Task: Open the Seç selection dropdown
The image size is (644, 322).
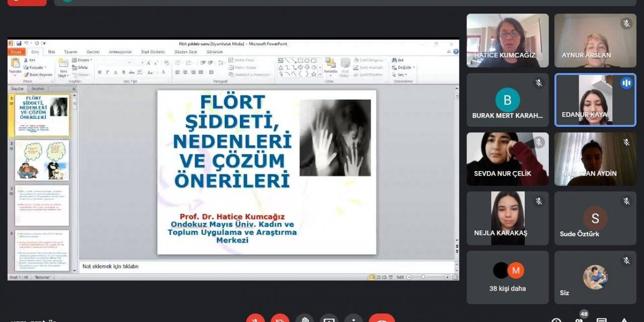Action: pos(401,74)
